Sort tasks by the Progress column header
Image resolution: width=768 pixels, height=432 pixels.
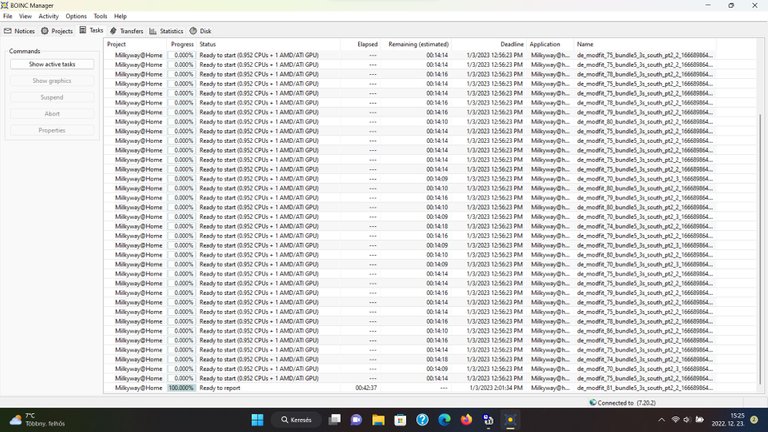click(182, 44)
